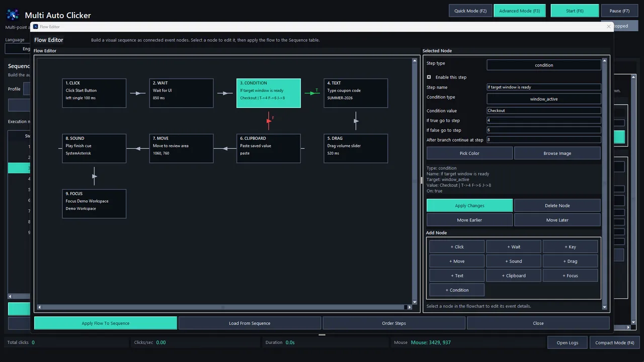Viewport: 644px width, 362px height.
Task: Switch to Quick Mode (F2)
Action: pyautogui.click(x=470, y=11)
